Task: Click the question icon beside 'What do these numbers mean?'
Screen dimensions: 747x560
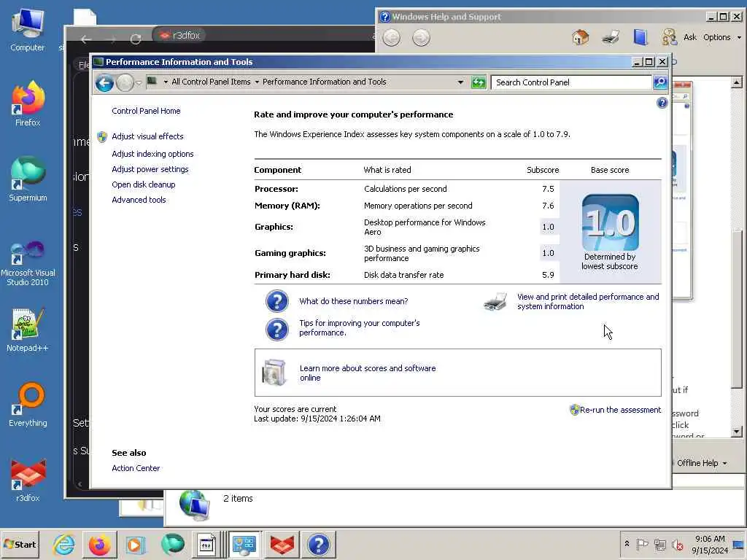Action: click(277, 301)
